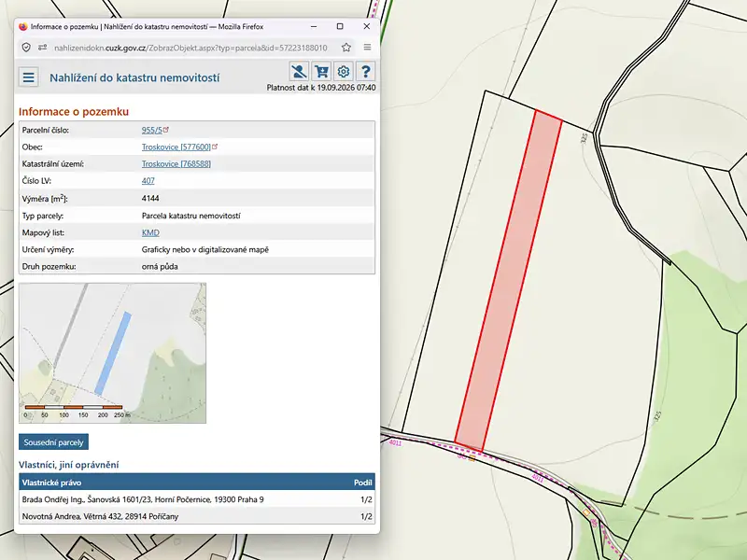Open the shopping cart icon

pyautogui.click(x=321, y=72)
